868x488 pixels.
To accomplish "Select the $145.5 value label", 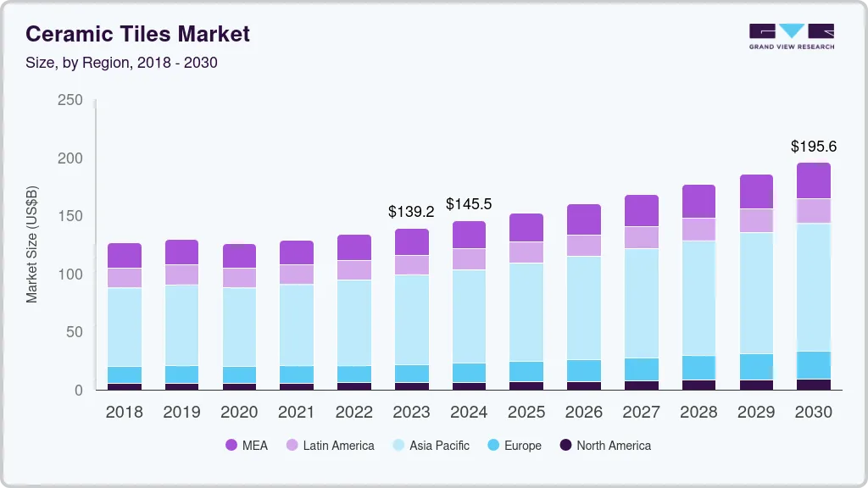I will coord(469,204).
